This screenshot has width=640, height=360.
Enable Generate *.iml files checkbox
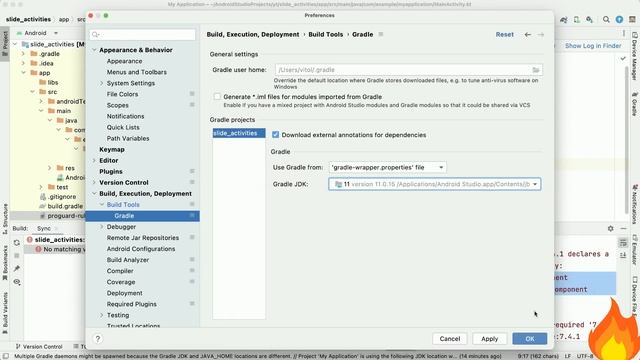coord(217,97)
